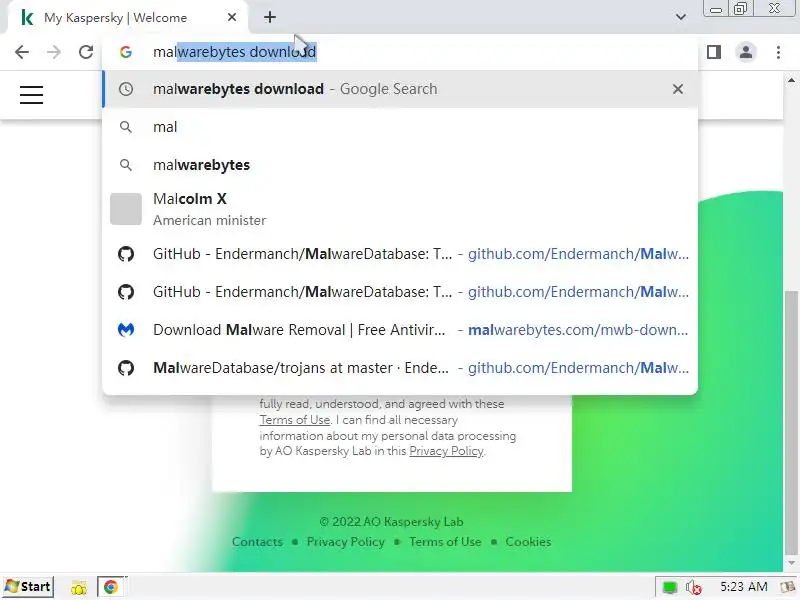
Task: Click GitHub icon beside MalwareDatabase/trojans suggestion
Action: (x=126, y=368)
